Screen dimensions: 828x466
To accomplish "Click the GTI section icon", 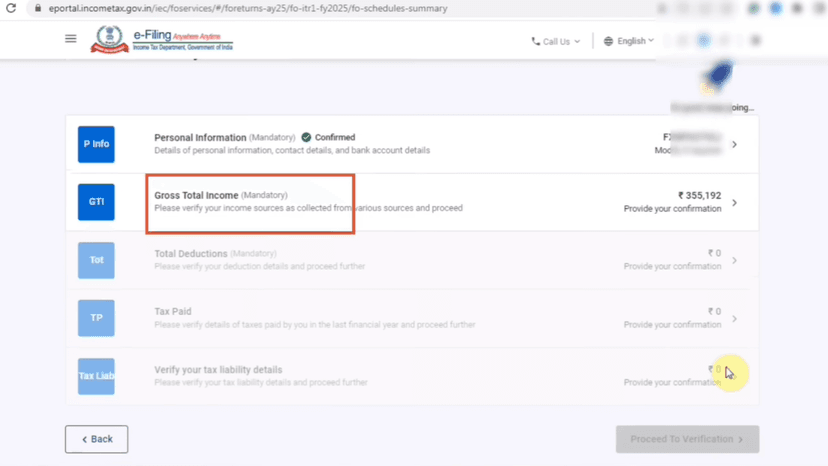I will pyautogui.click(x=96, y=202).
